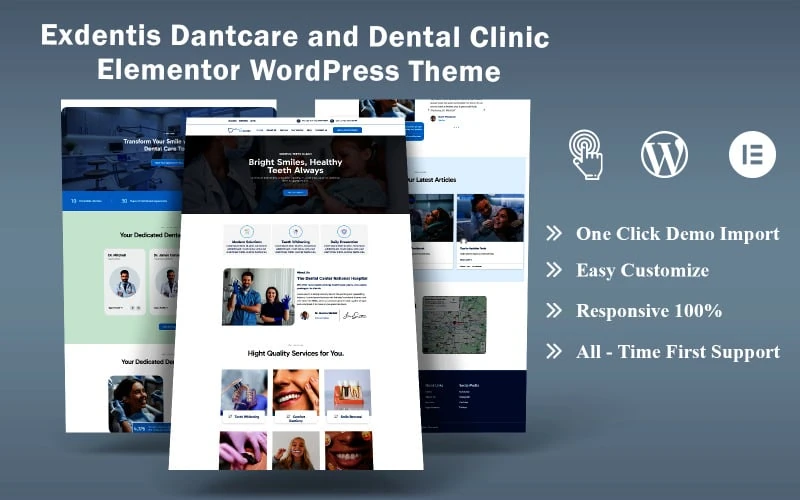Open the first article image under Latest Articles

pos(429,217)
